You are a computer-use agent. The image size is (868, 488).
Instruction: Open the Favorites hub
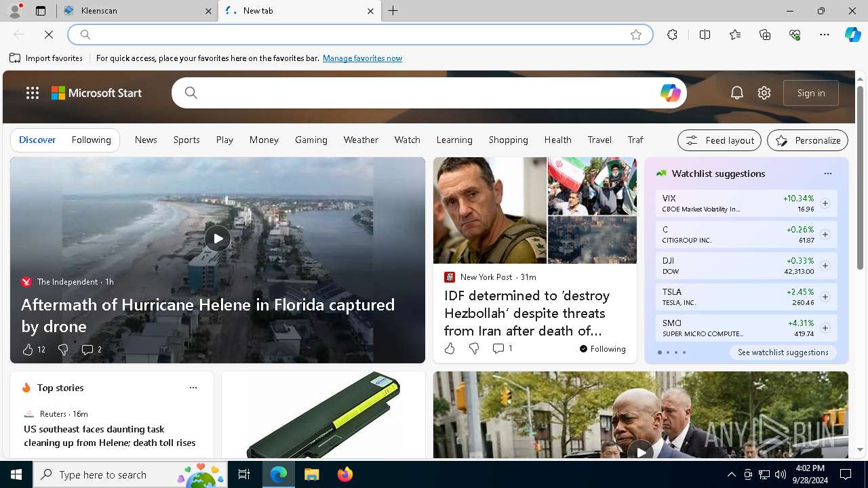coord(735,35)
